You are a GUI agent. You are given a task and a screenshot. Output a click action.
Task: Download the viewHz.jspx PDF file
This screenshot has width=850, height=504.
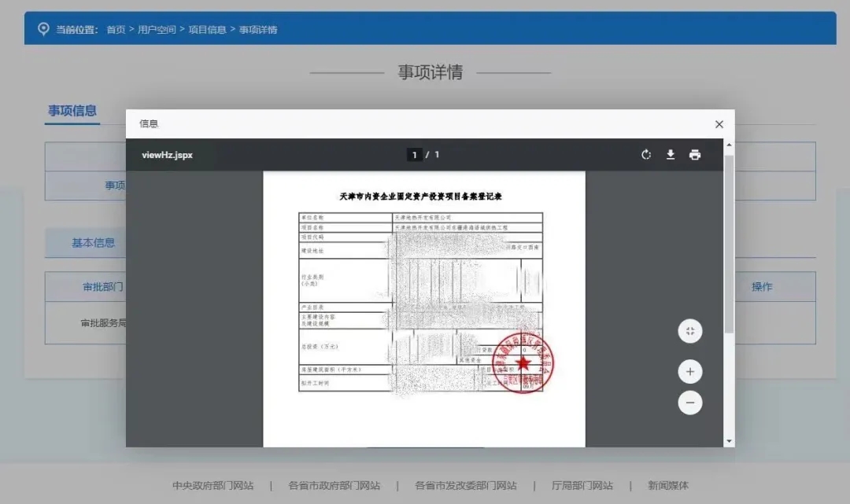click(x=671, y=155)
